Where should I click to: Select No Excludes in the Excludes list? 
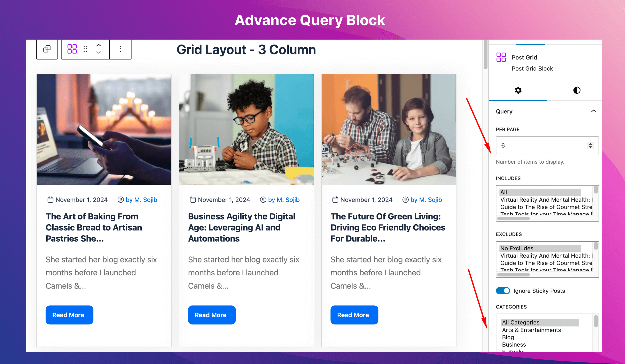540,248
